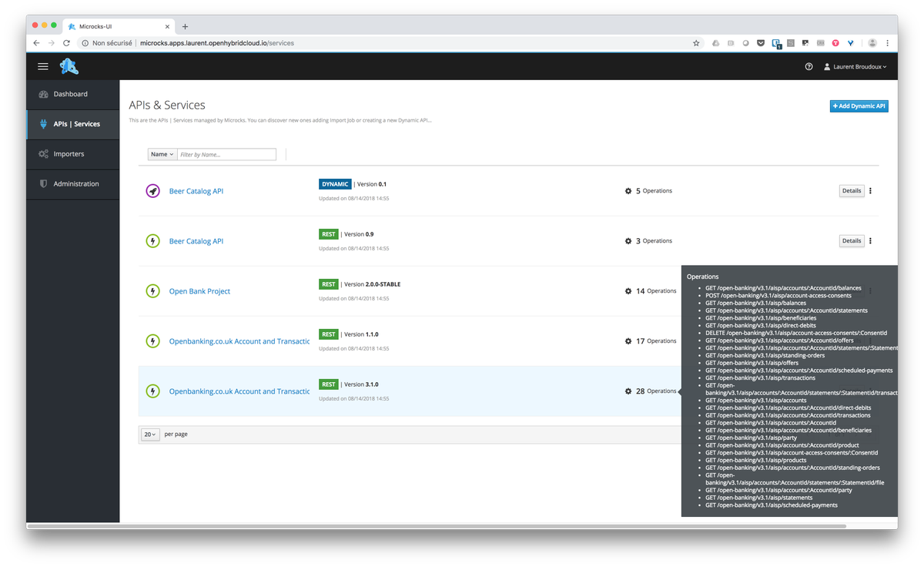The width and height of the screenshot is (924, 567).
Task: Open Administration in sidebar
Action: (73, 184)
